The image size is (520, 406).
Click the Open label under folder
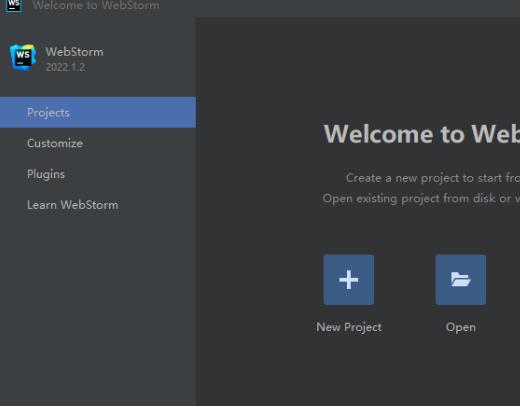pos(461,327)
